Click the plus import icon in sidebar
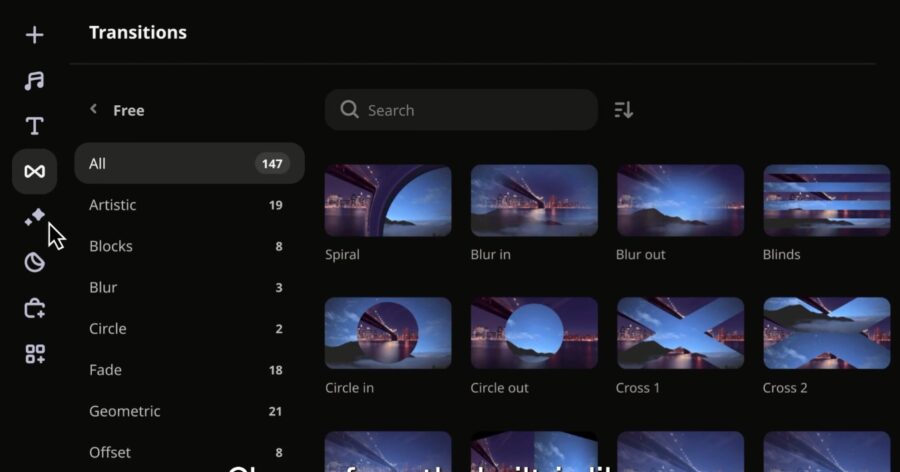Image resolution: width=900 pixels, height=472 pixels. click(x=34, y=34)
